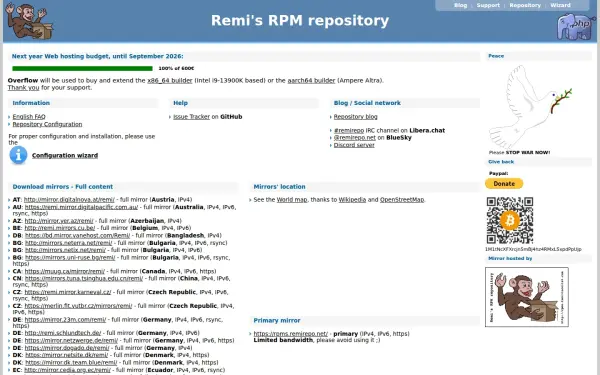Click the Thank you link

(x=23, y=88)
